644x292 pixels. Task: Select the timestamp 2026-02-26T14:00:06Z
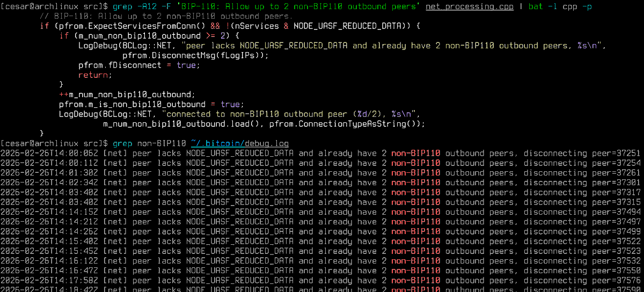(x=49, y=153)
